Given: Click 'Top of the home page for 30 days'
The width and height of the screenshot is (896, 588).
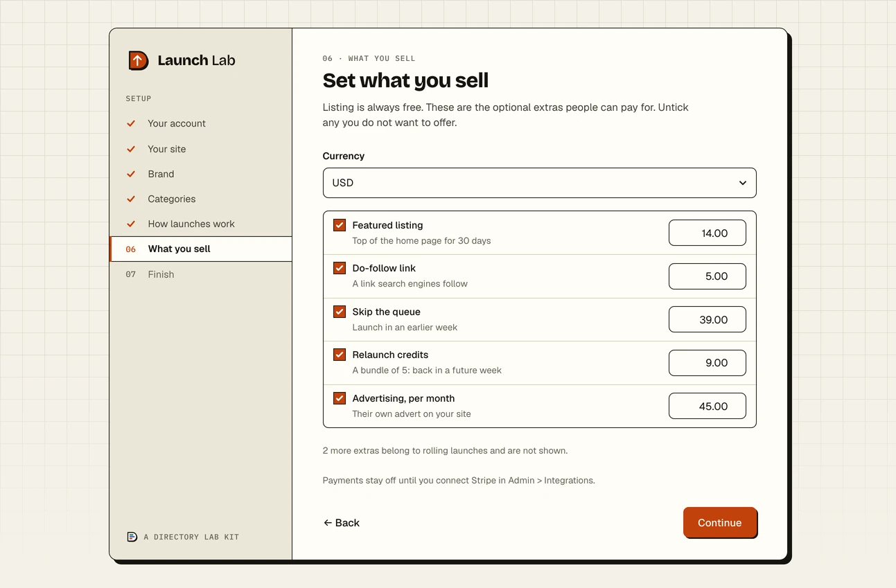Looking at the screenshot, I should click(x=421, y=241).
